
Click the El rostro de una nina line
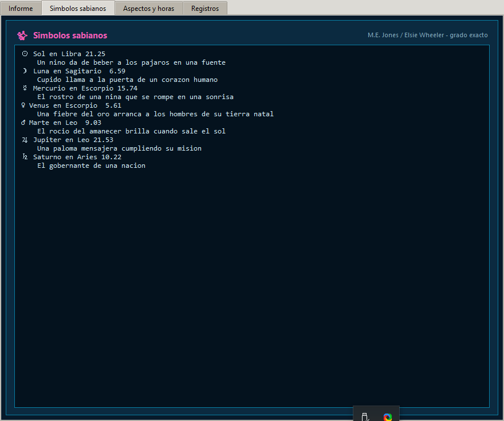135,97
